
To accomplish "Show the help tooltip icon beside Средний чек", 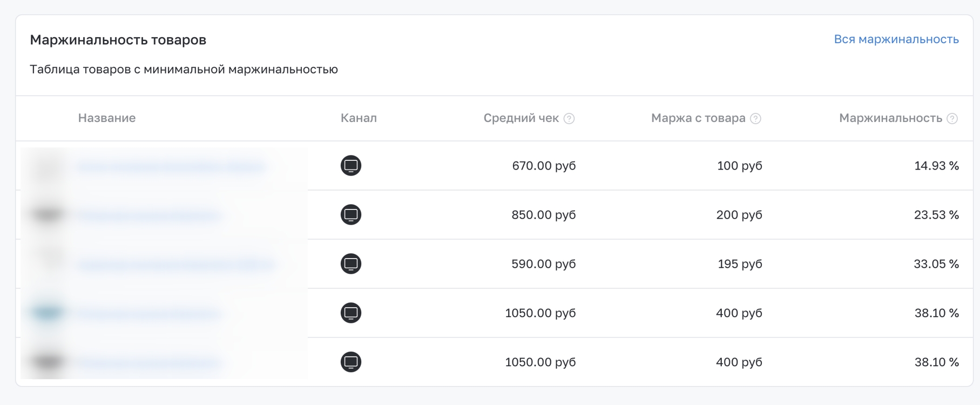I will (569, 119).
